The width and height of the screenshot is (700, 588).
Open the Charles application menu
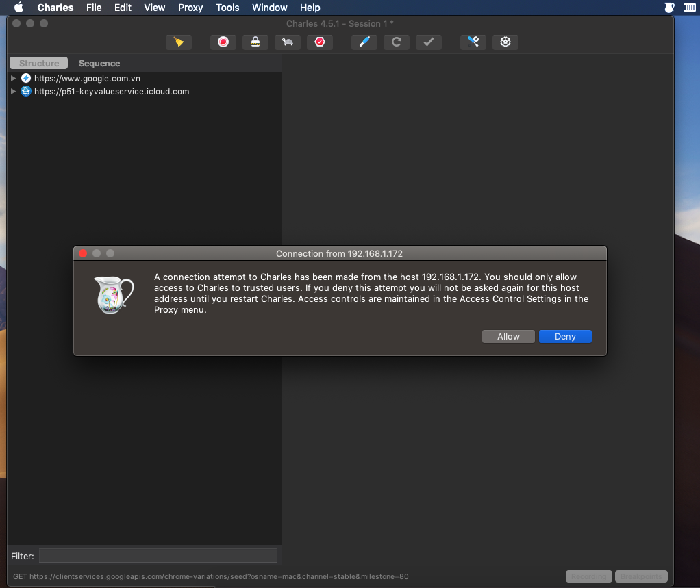[55, 8]
